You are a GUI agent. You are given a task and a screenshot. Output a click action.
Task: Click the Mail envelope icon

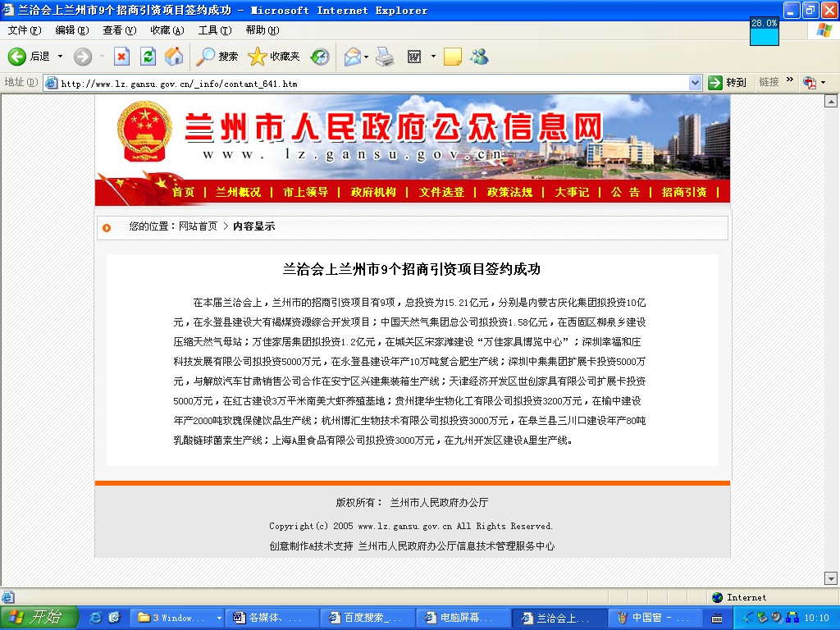pos(353,57)
